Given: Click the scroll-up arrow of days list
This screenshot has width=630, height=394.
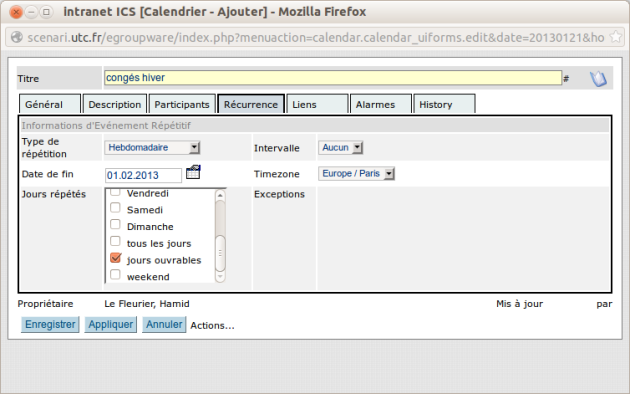Looking at the screenshot, I should 220,195.
